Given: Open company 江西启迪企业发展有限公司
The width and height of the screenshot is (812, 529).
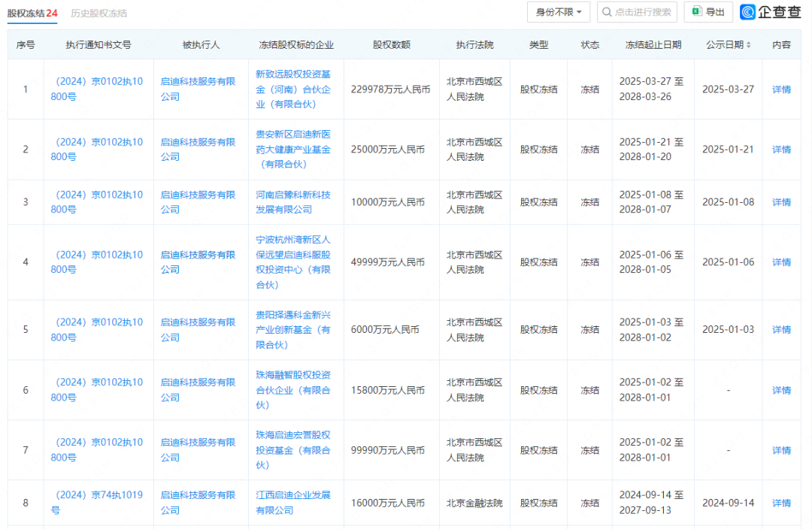Looking at the screenshot, I should pyautogui.click(x=293, y=503).
